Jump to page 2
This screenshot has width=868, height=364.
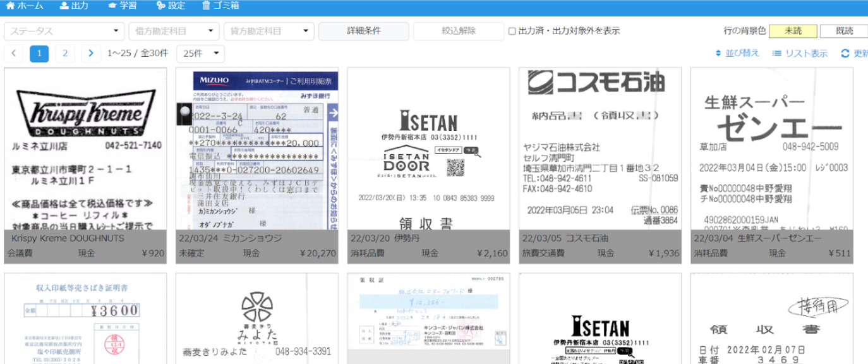click(x=65, y=54)
